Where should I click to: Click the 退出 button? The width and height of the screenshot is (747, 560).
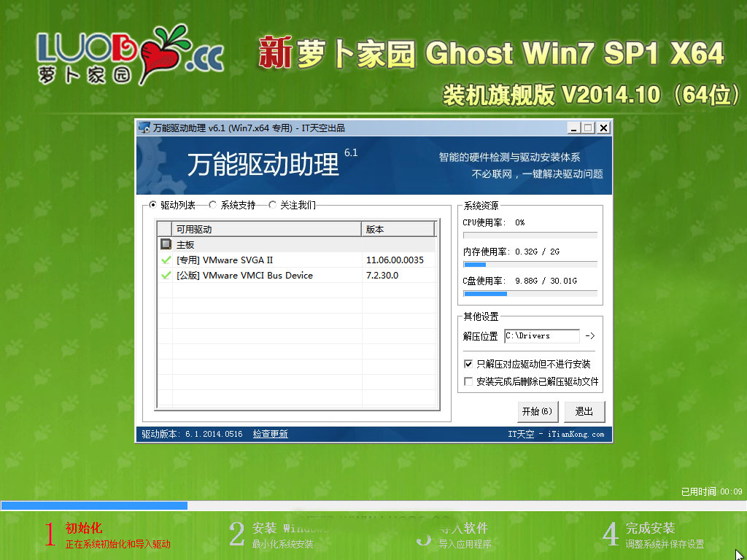[x=584, y=411]
